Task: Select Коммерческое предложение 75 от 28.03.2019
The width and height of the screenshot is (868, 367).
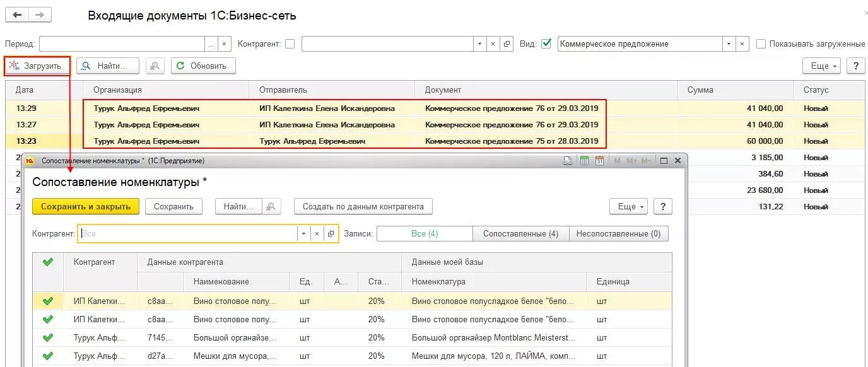Action: coord(512,141)
